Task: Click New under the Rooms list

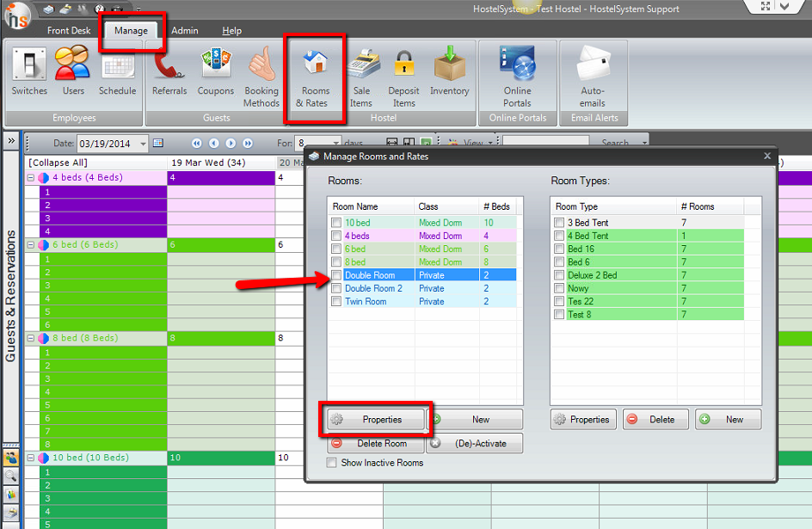Action: pyautogui.click(x=476, y=419)
